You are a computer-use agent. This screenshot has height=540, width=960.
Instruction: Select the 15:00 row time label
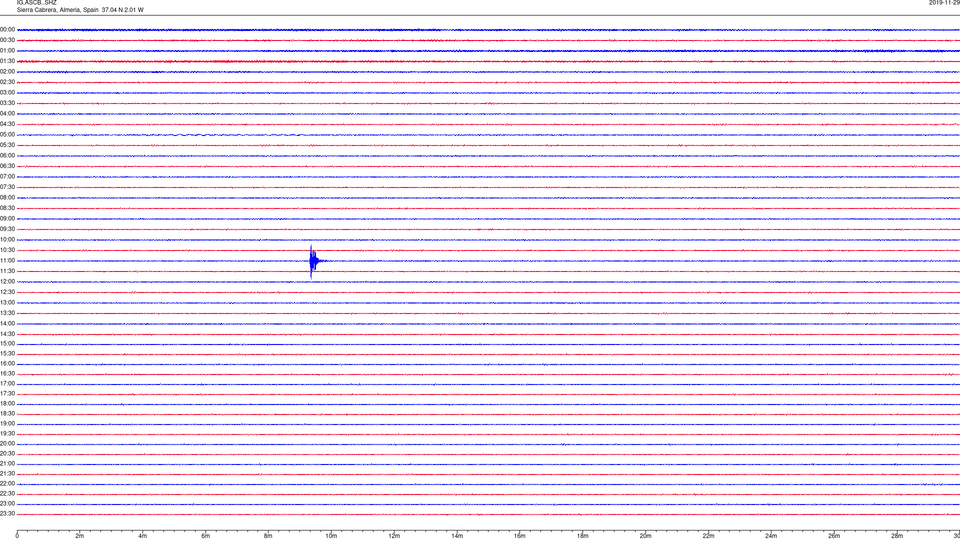click(x=8, y=344)
